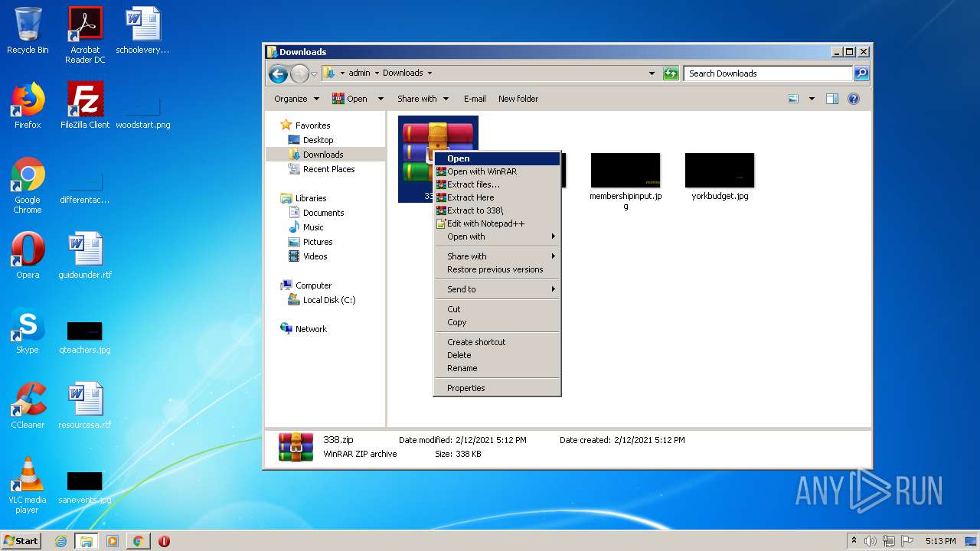Choose Extract to 338\ option
This screenshot has width=980, height=551.
497,210
